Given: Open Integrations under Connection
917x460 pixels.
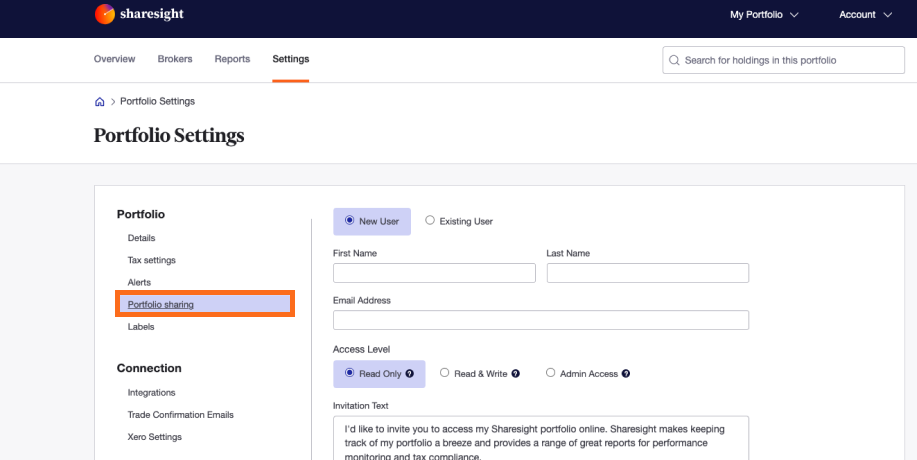Looking at the screenshot, I should click(151, 393).
